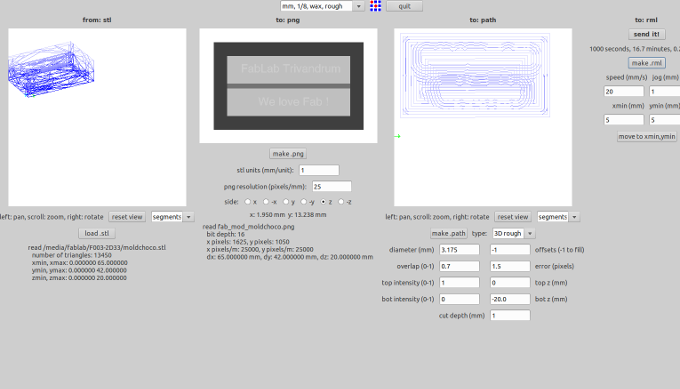Click the 'make .png' button

[288, 154]
